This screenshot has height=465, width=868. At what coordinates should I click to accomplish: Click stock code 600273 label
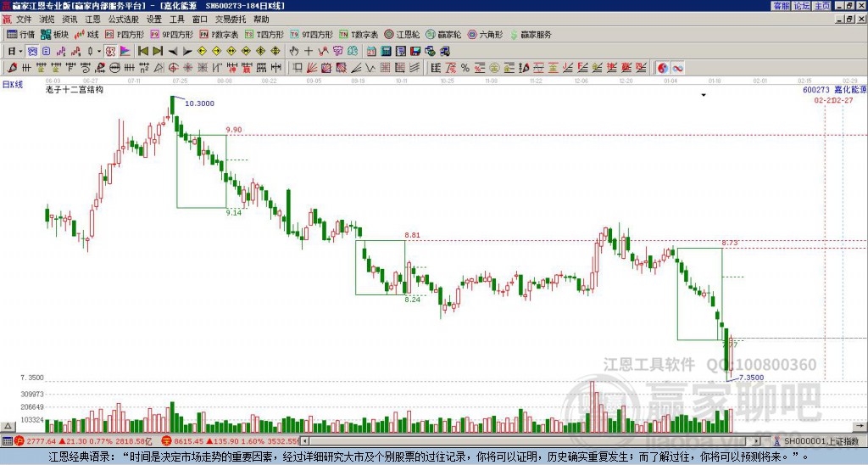click(x=816, y=90)
